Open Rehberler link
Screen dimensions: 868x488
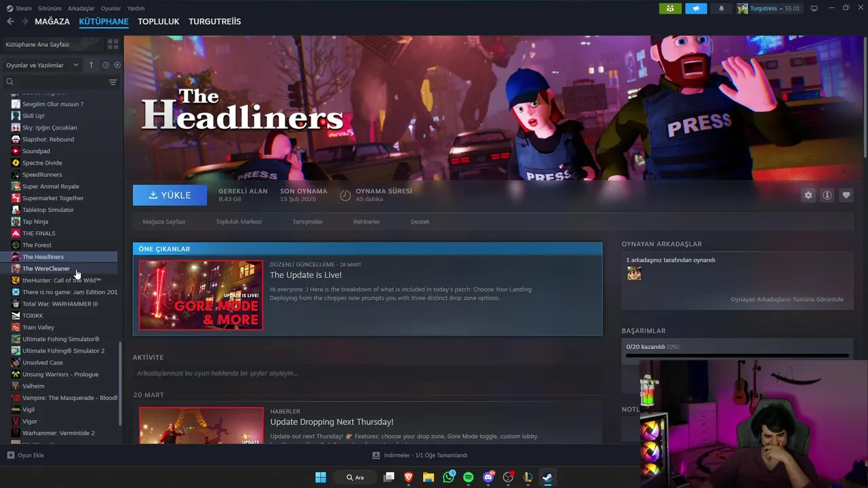pos(367,222)
